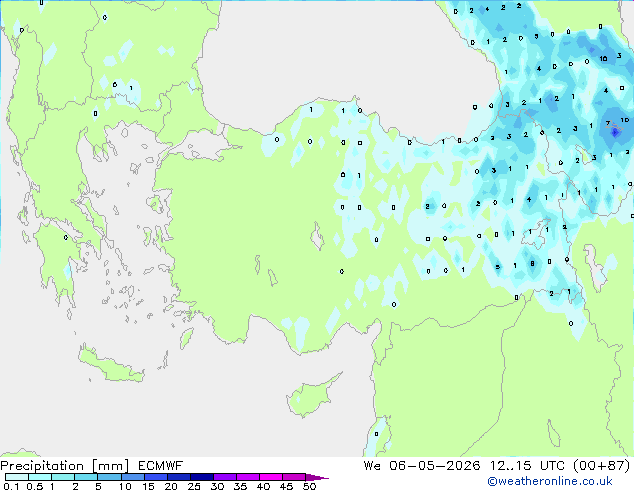This screenshot has height=490, width=634.
Task: Select the 35–40 mm legend swatch
Action: pyautogui.click(x=248, y=477)
